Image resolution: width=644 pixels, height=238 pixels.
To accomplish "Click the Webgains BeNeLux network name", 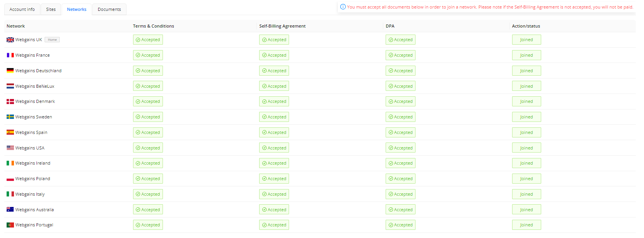I will click(35, 86).
